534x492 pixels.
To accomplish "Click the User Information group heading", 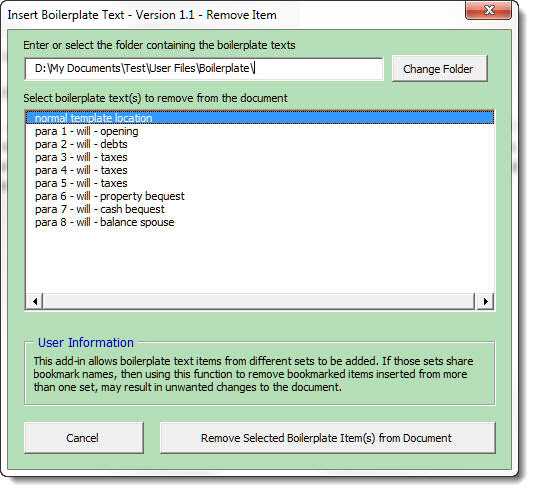I will 86,343.
